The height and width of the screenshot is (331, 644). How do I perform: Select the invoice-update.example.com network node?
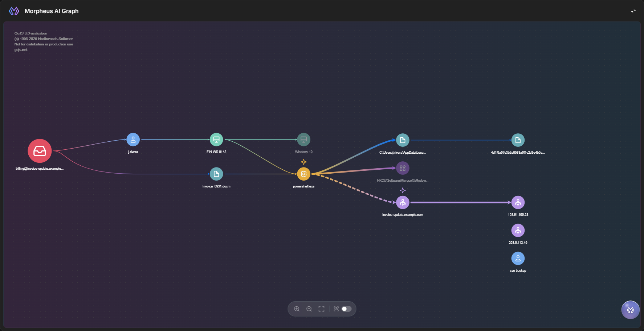point(403,202)
